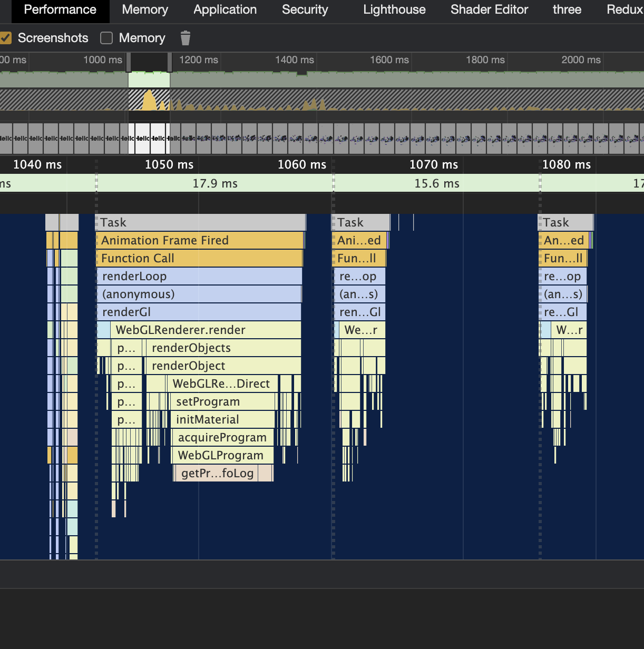644x649 pixels.
Task: Select the wide Task bar at 1050 ms
Action: (200, 222)
